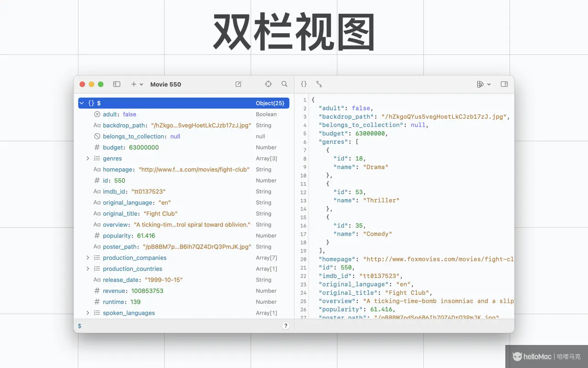
Task: Collapse the root $ object row
Action: click(x=81, y=103)
